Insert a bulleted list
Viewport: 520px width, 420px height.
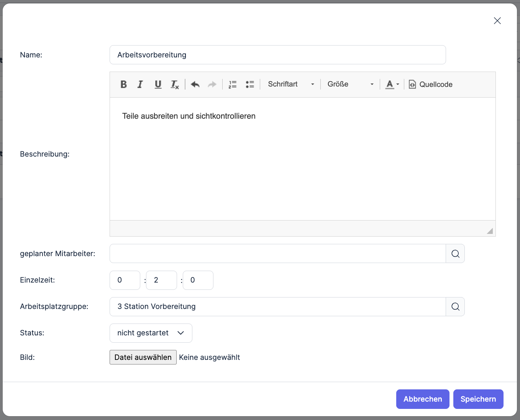(x=250, y=84)
